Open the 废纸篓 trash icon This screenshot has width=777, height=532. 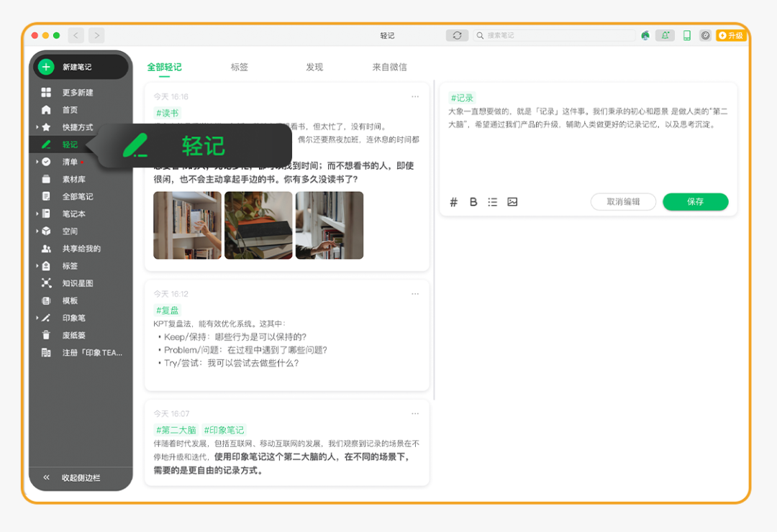[x=46, y=335]
